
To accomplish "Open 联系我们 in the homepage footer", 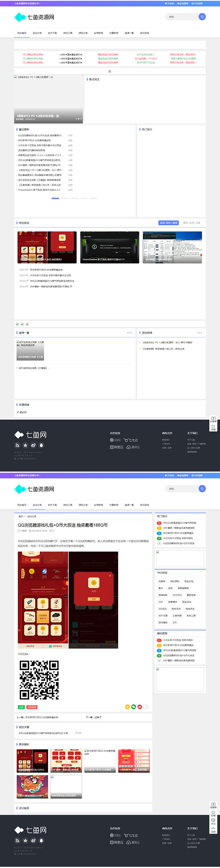I will click(166, 440).
